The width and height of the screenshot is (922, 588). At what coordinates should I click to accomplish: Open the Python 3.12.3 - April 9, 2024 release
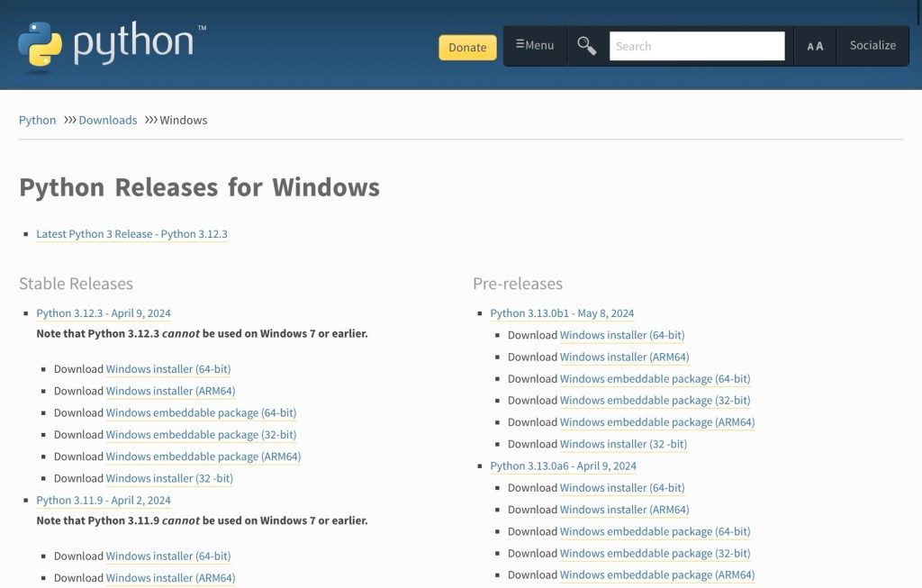104,313
